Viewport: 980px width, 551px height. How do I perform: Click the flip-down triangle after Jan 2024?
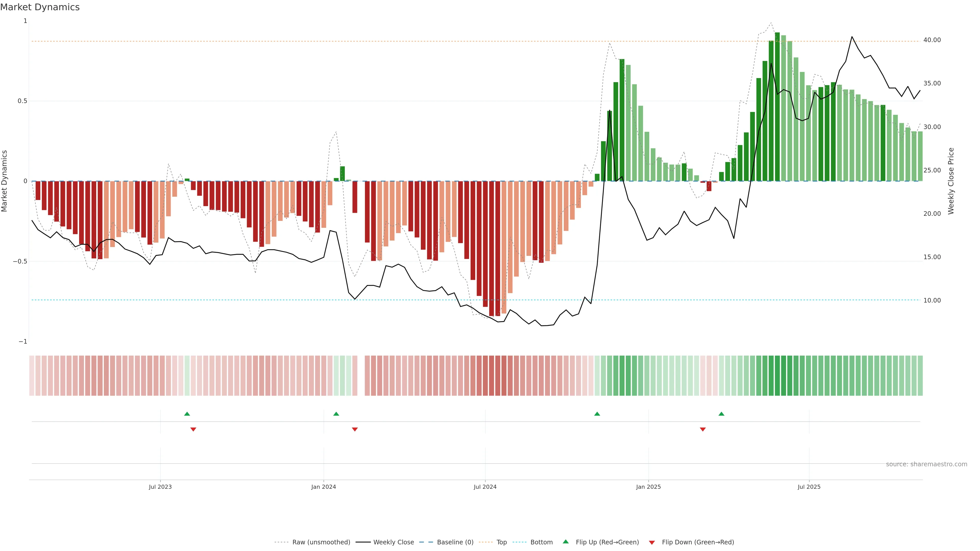pyautogui.click(x=355, y=429)
